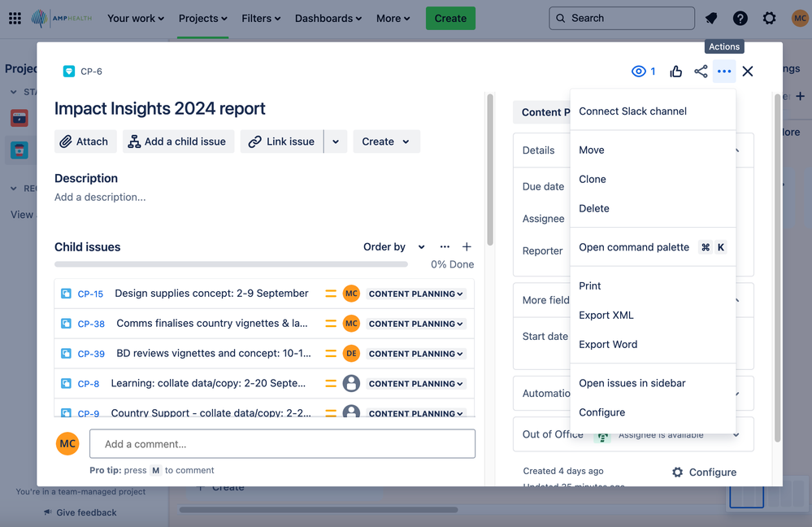The height and width of the screenshot is (527, 812).
Task: Click Add a child issue button
Action: (x=178, y=142)
